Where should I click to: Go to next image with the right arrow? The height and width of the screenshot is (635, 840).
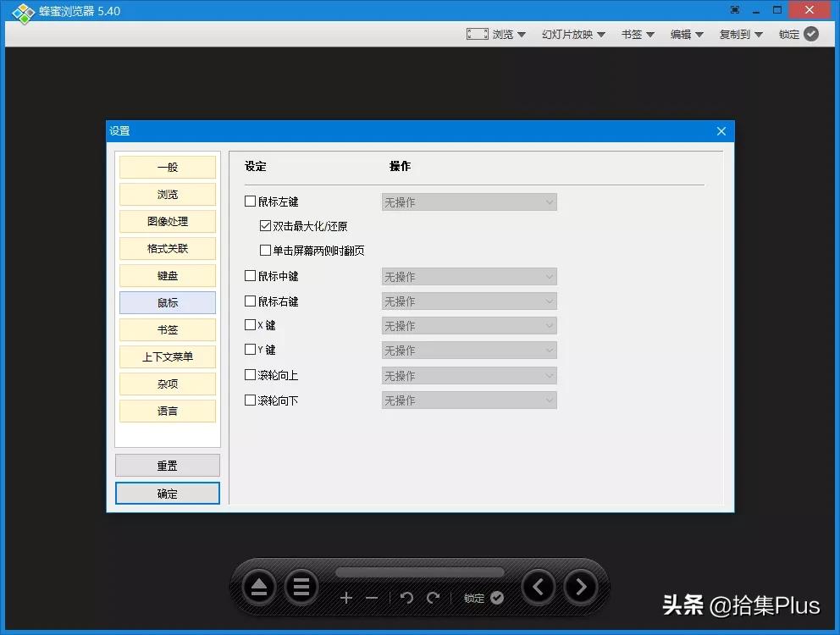click(581, 586)
